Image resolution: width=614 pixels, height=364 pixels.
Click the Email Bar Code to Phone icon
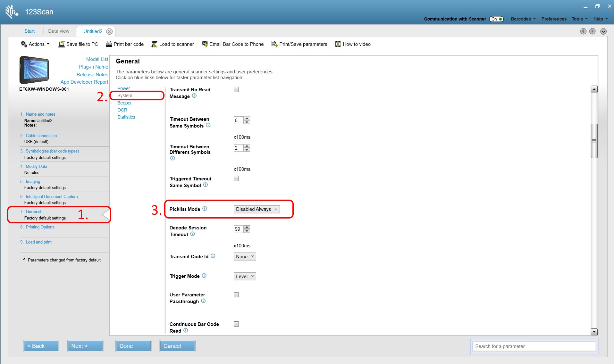(x=205, y=44)
